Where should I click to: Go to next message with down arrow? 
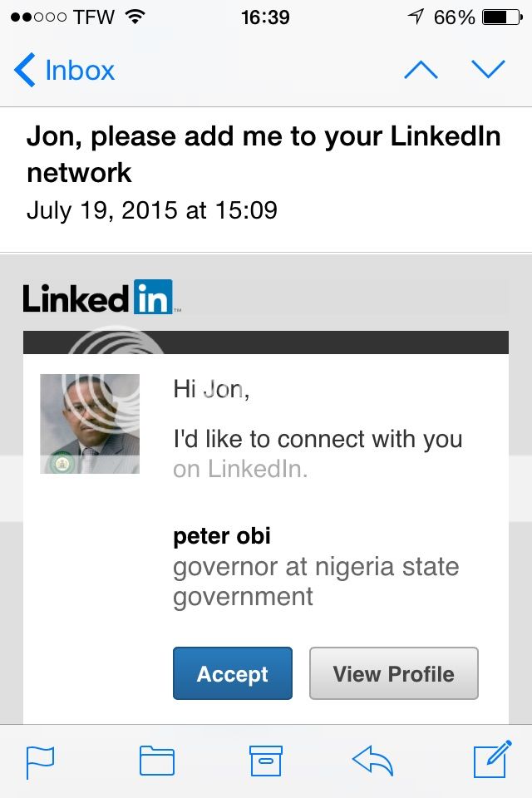click(x=488, y=70)
